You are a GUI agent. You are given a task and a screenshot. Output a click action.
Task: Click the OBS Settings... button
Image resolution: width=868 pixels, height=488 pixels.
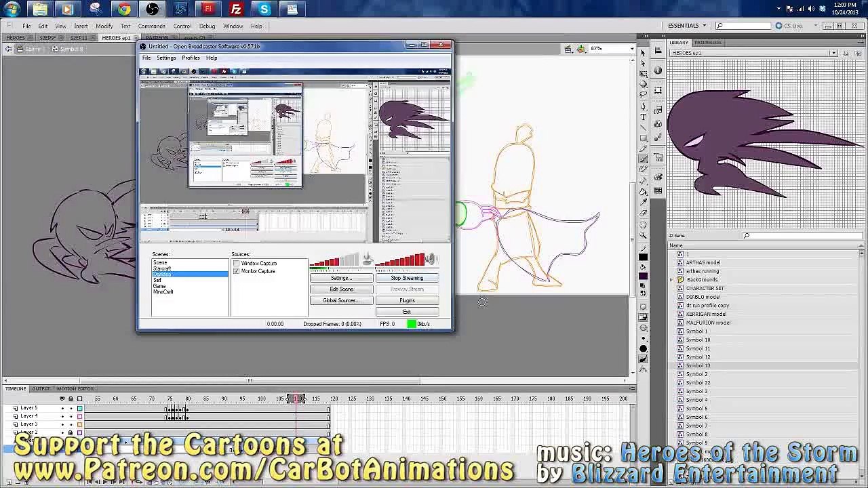341,279
